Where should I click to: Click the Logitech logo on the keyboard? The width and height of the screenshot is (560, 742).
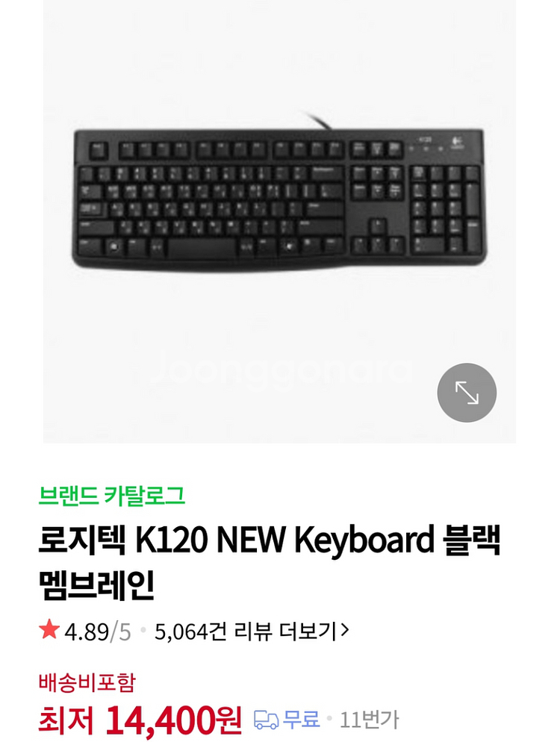457,143
